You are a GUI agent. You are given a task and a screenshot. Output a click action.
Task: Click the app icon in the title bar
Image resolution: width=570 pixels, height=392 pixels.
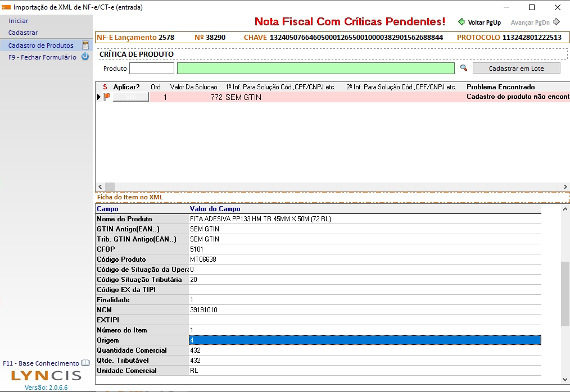click(6, 7)
